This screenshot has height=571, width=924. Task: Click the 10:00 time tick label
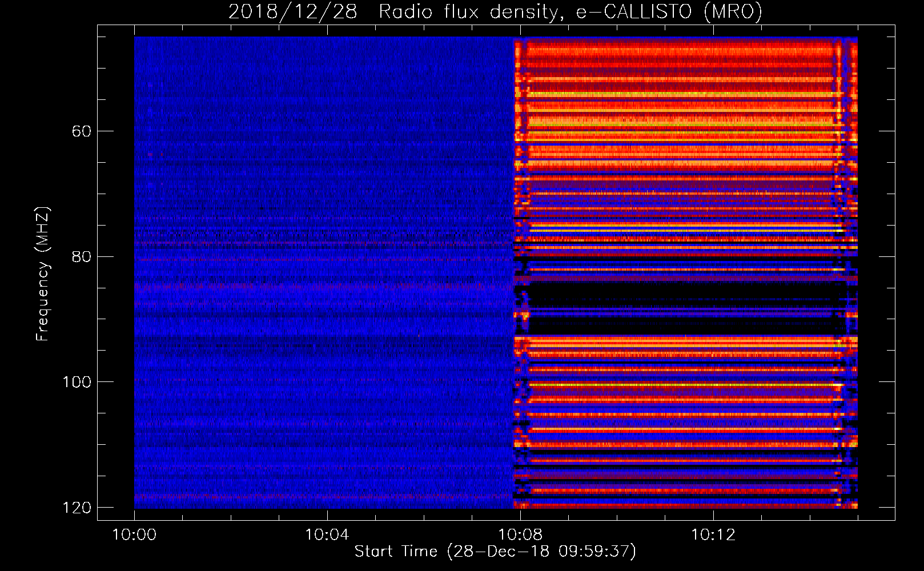pyautogui.click(x=134, y=535)
